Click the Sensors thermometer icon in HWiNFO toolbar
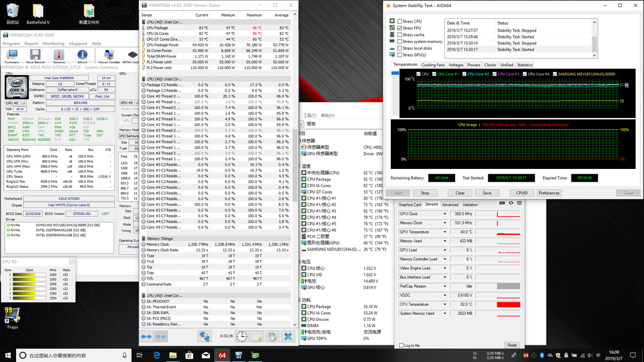The width and height of the screenshot is (644, 362). click(x=58, y=55)
